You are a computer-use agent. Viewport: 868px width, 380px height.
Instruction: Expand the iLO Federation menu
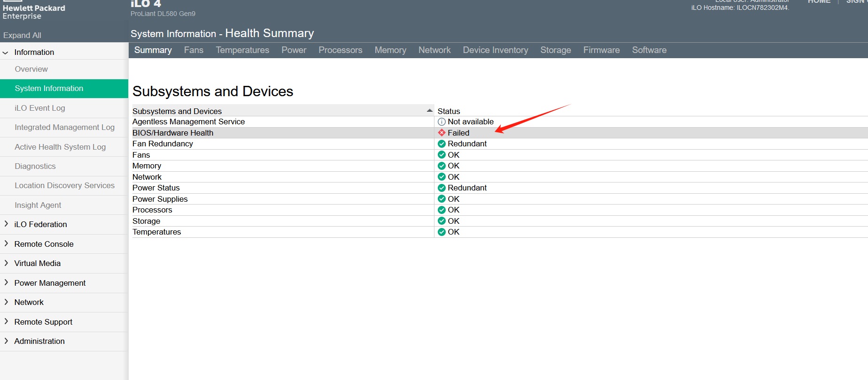(x=6, y=224)
